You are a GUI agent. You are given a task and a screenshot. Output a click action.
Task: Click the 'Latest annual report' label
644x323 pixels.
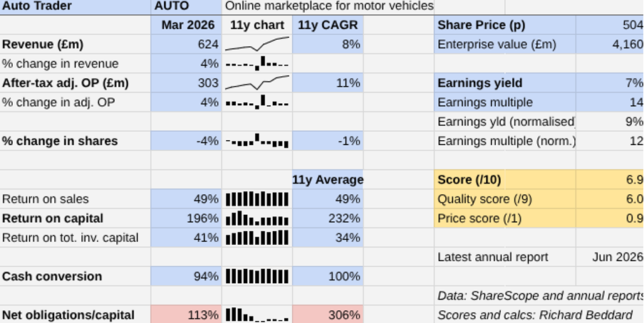(493, 257)
